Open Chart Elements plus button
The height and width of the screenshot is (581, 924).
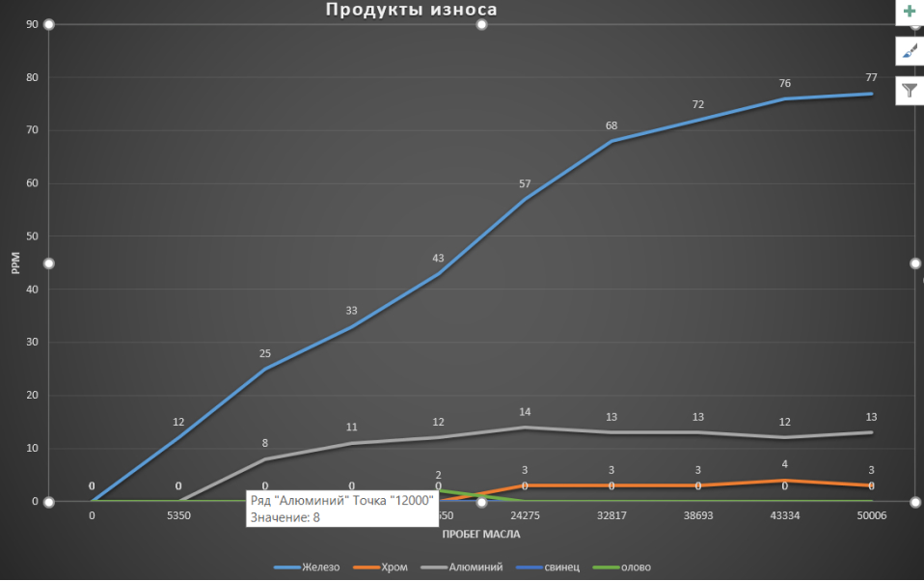909,14
